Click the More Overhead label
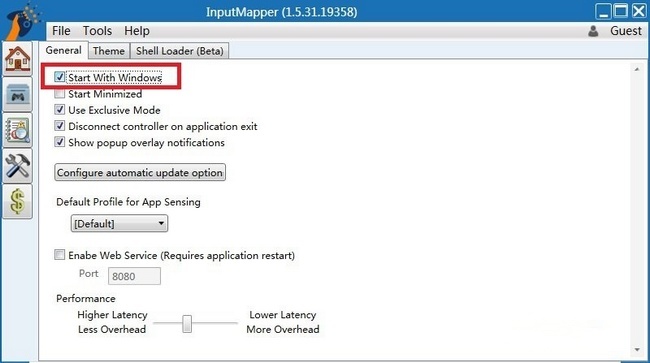The height and width of the screenshot is (363, 650). 283,329
